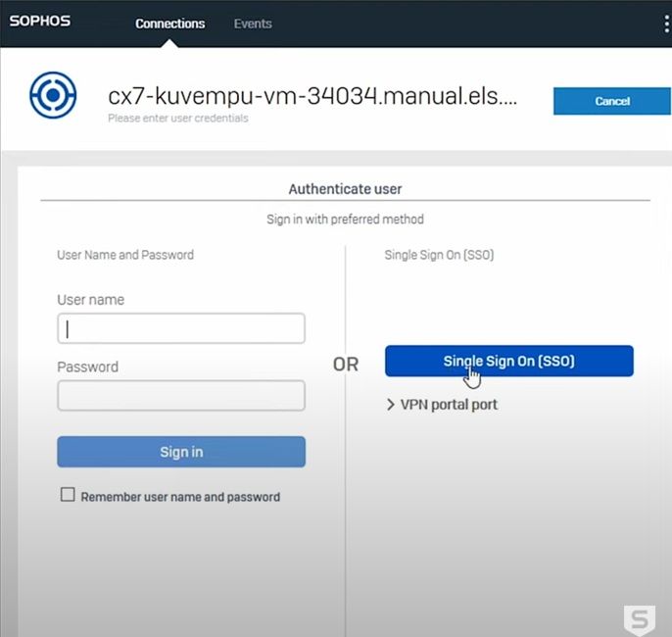Viewport: 672px width, 637px height.
Task: Expand the VPN portal port section
Action: coord(442,405)
